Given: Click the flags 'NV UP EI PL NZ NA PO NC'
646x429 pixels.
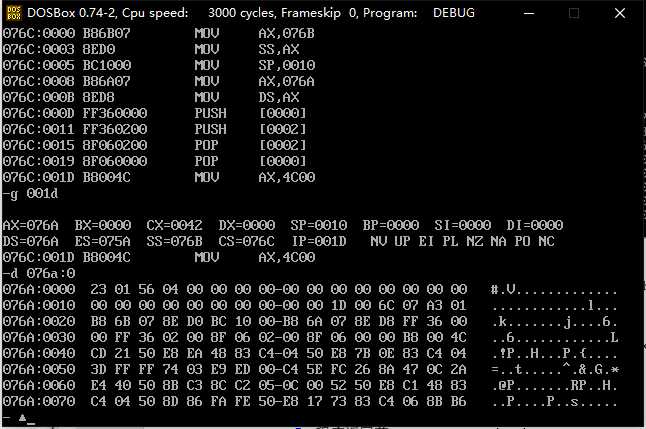Looking at the screenshot, I should coord(462,241).
